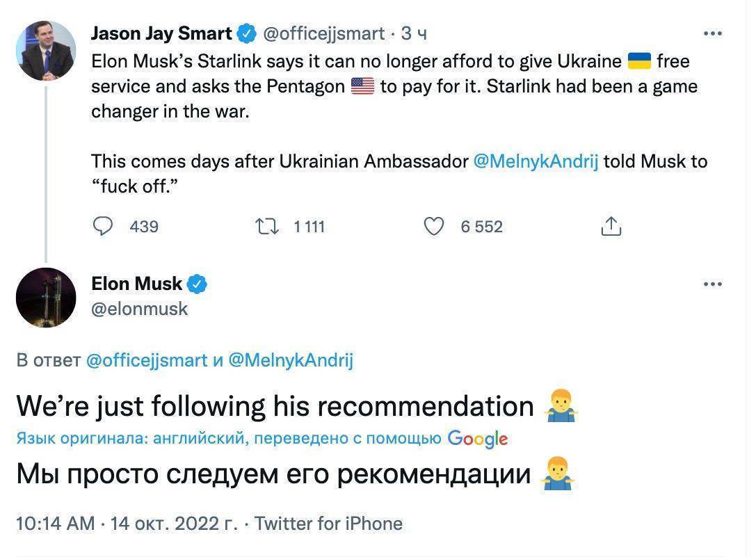Open @MelnykAndrij in the reply-to line
This screenshot has height=557, width=756.
(291, 360)
